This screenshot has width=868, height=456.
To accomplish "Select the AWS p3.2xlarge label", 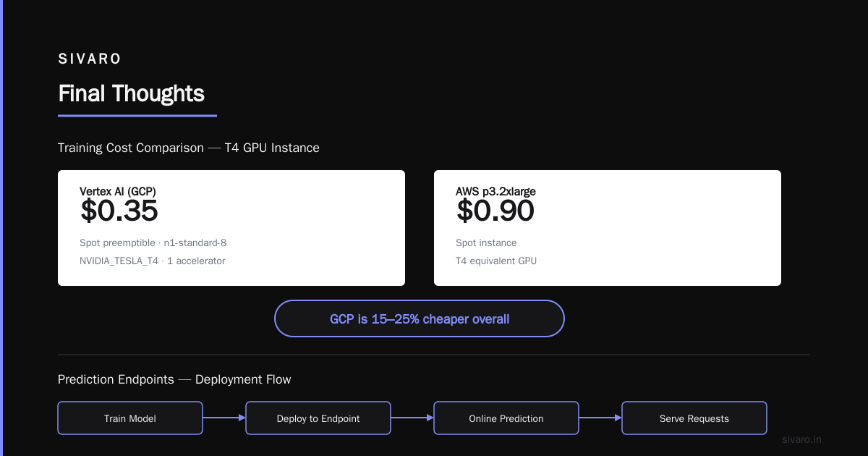I will tap(495, 191).
